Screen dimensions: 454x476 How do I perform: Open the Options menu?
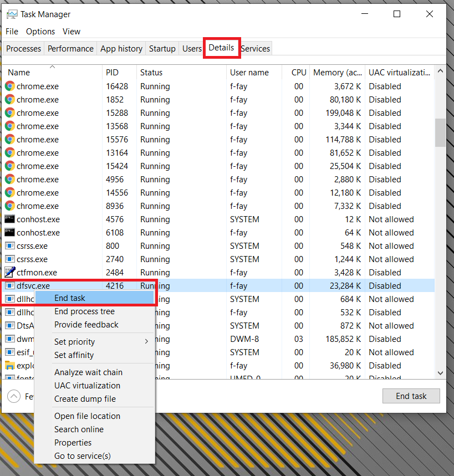coord(40,32)
